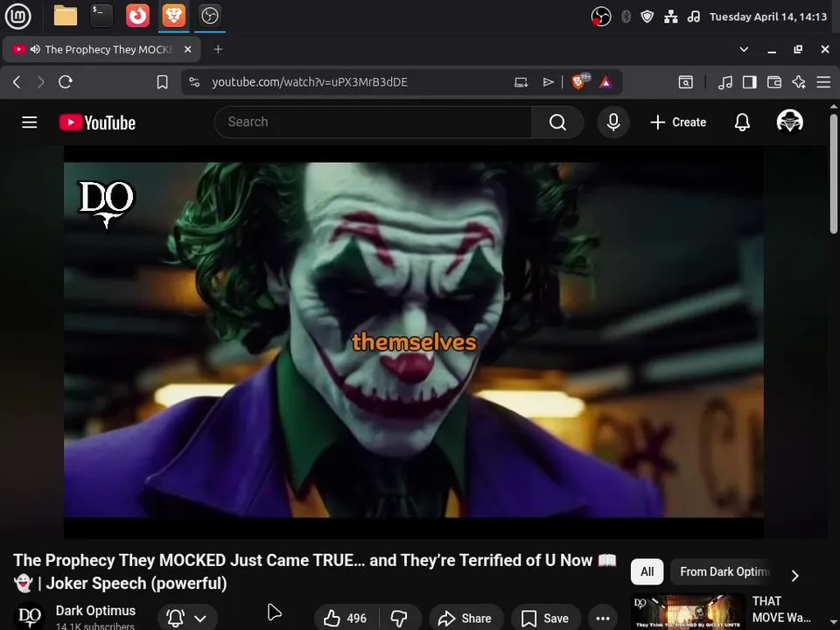This screenshot has width=840, height=630.
Task: Open the more actions three-dot menu
Action: pos(603,619)
